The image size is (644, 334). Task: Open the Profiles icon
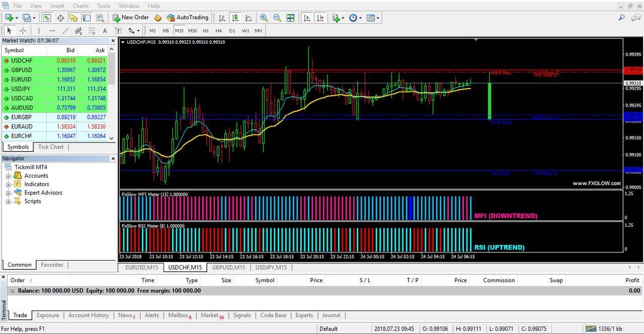click(27, 18)
